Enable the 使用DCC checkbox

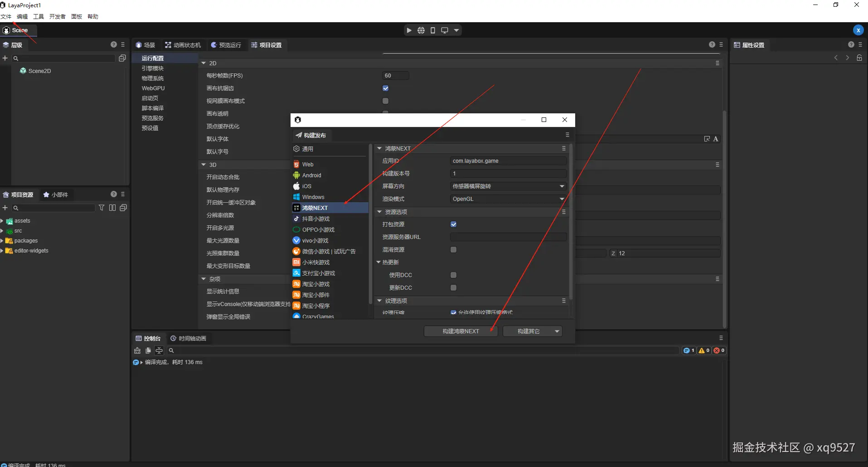click(454, 275)
